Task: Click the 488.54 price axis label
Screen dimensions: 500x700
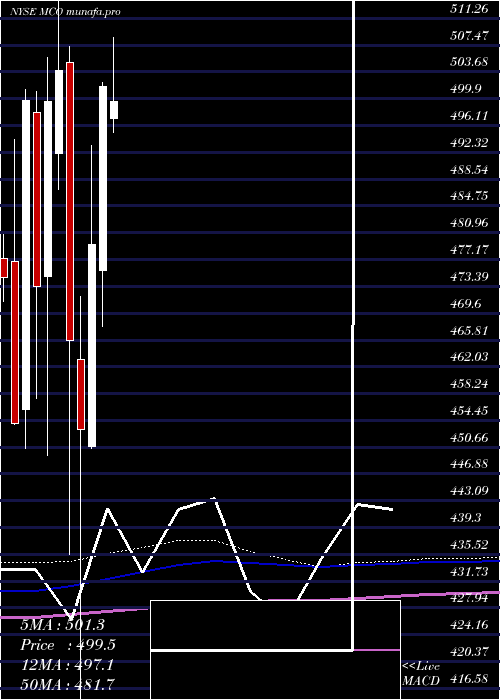Action: (469, 170)
